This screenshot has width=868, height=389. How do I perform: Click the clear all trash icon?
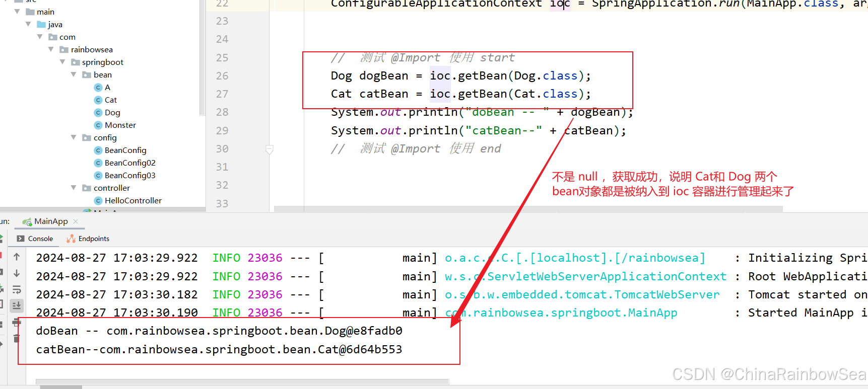pyautogui.click(x=17, y=338)
